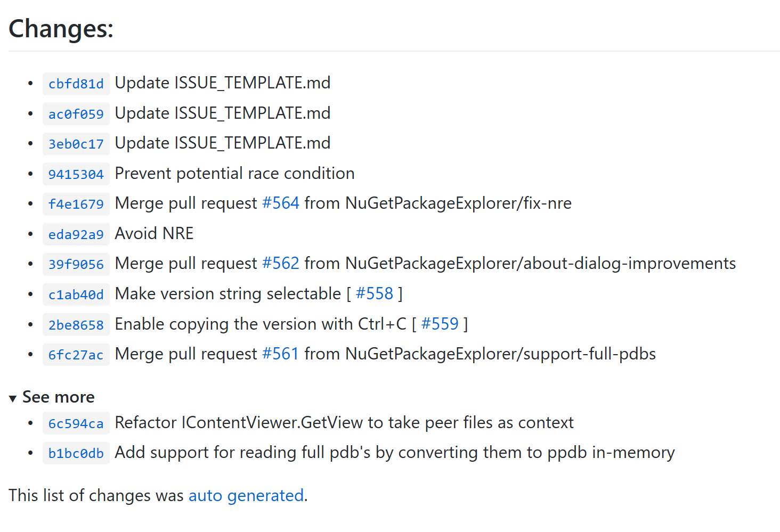
Task: Open pull request #564 link
Action: [281, 203]
